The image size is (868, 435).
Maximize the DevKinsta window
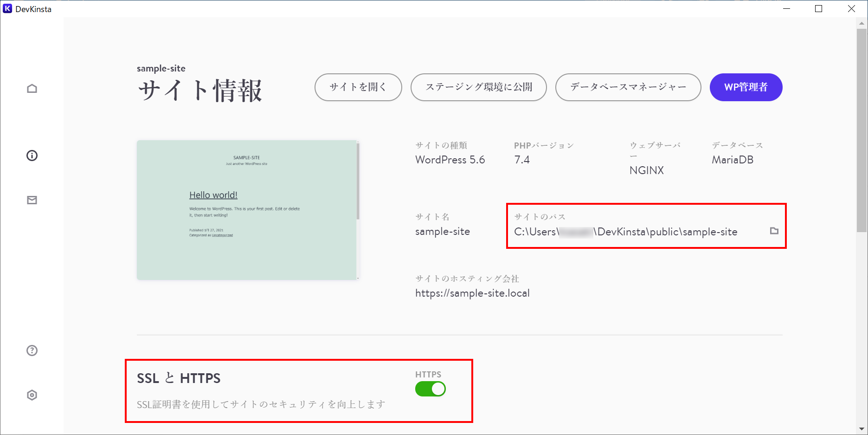[819, 9]
